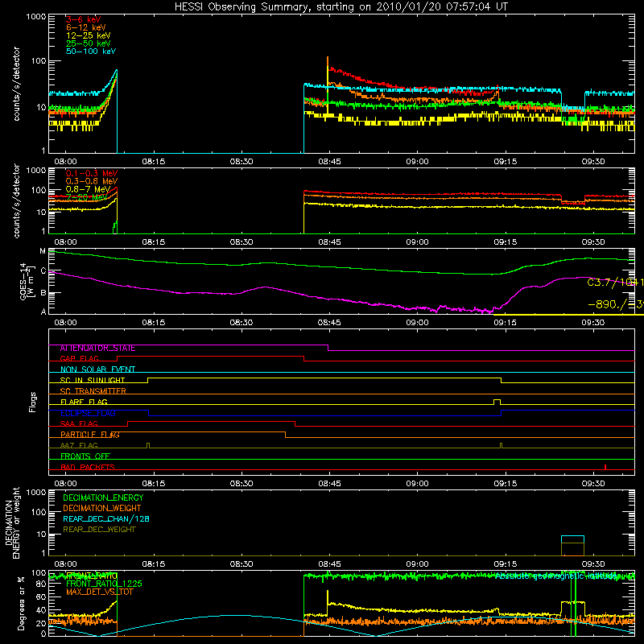Click the Absolute geomagnetic latitude label
644x644 pixels.
pos(556,576)
